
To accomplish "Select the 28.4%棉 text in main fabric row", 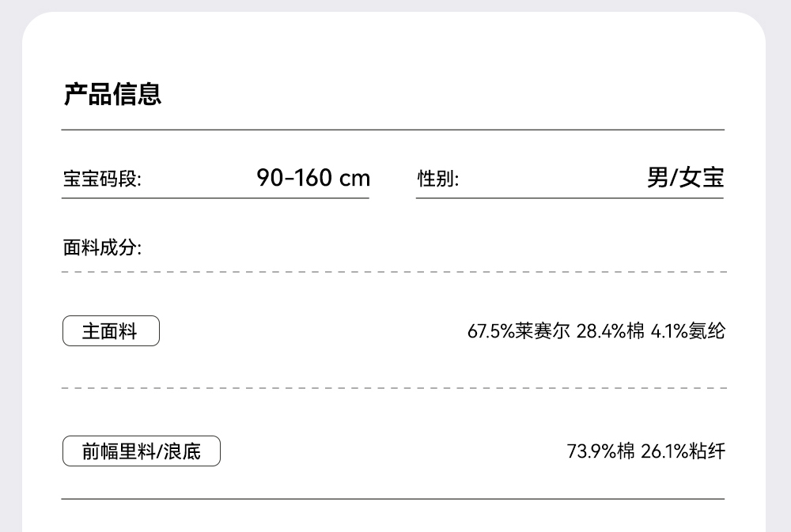I will (610, 331).
